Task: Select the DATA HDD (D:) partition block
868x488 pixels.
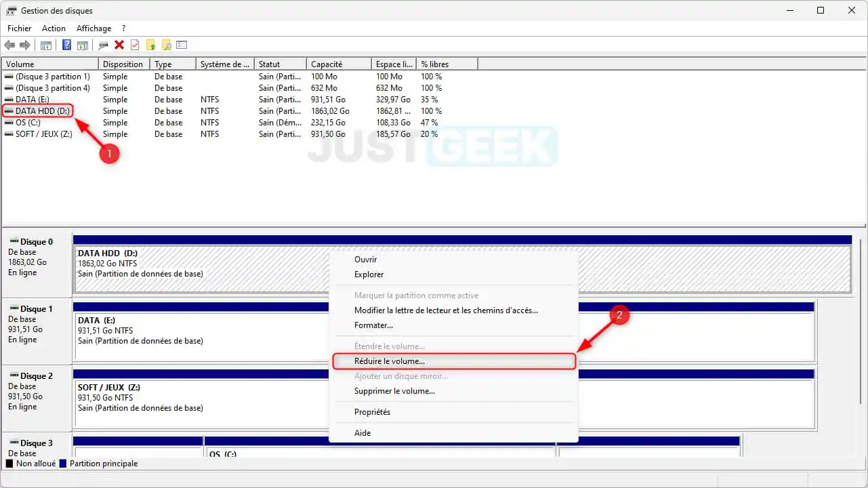Action: coord(461,264)
